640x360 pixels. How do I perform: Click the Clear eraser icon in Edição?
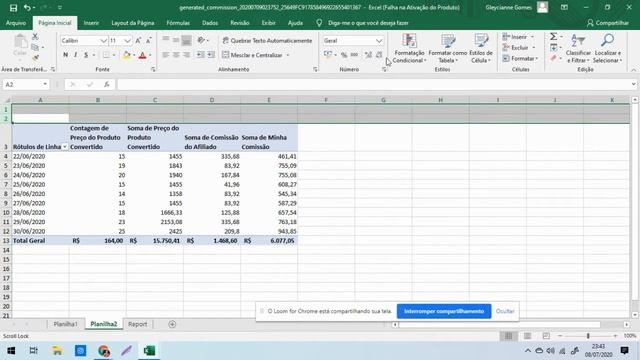click(x=553, y=59)
